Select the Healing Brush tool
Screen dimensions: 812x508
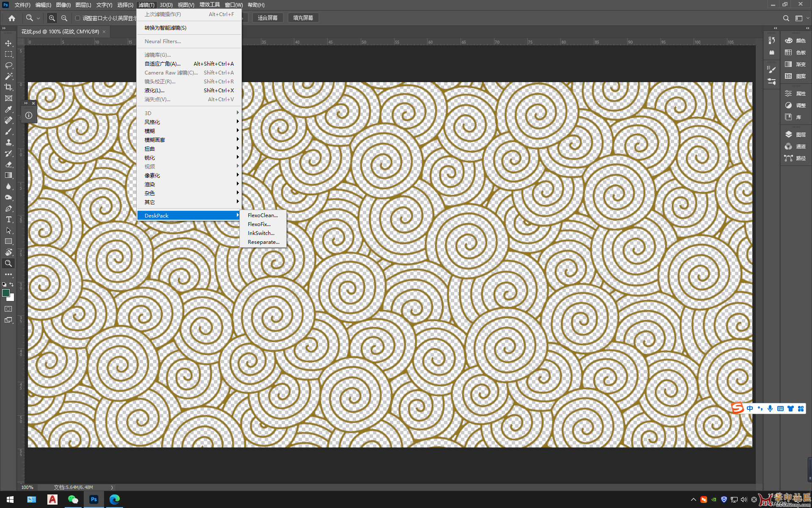8,120
